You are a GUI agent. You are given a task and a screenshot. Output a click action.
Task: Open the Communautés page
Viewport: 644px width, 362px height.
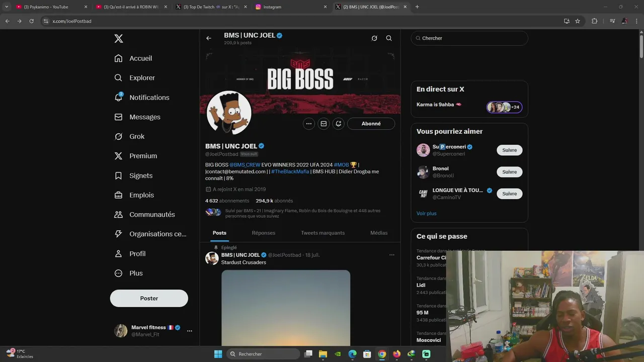pos(144,215)
